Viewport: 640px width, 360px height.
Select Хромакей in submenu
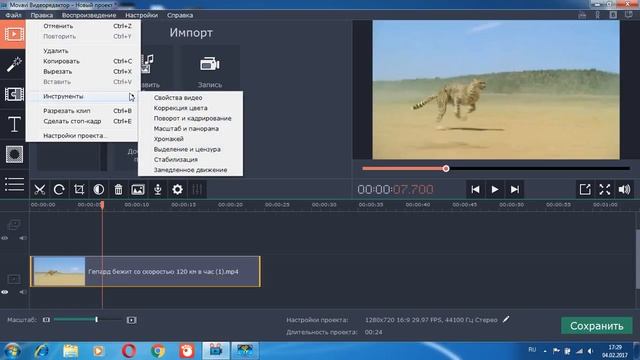pyautogui.click(x=191, y=139)
